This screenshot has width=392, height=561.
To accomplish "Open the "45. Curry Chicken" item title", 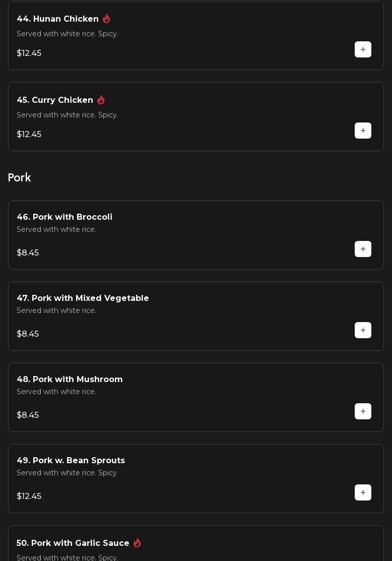I will [x=55, y=100].
